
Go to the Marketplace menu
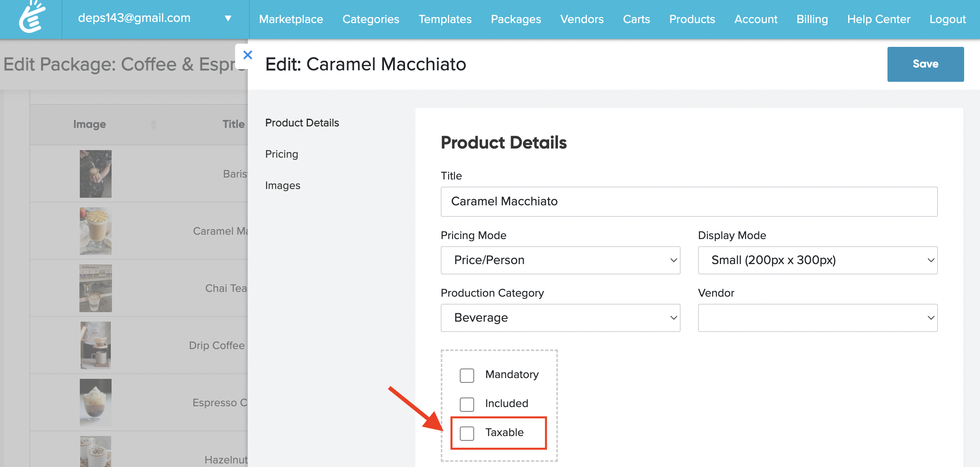(x=291, y=19)
